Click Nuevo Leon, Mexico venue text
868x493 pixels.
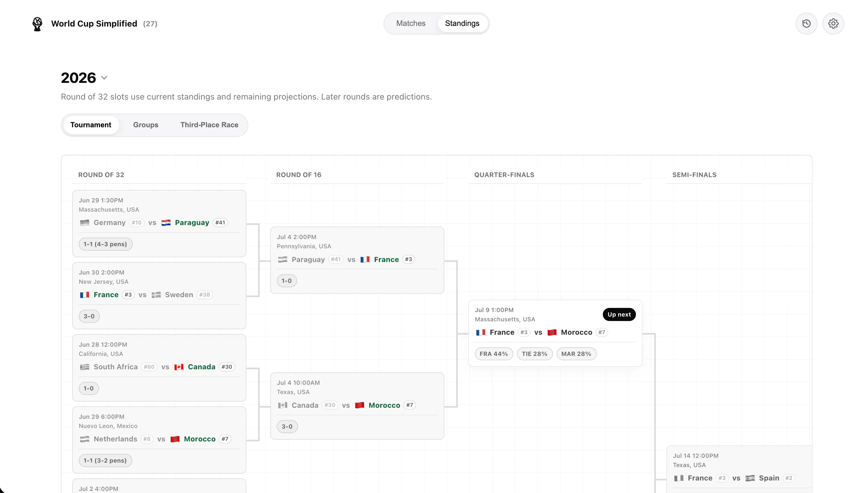(x=108, y=426)
